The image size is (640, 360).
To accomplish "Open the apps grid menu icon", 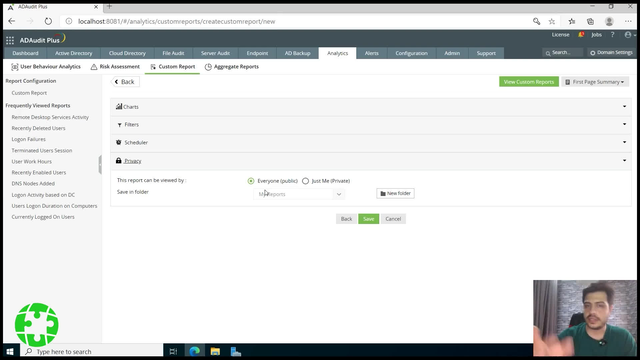I will click(10, 40).
